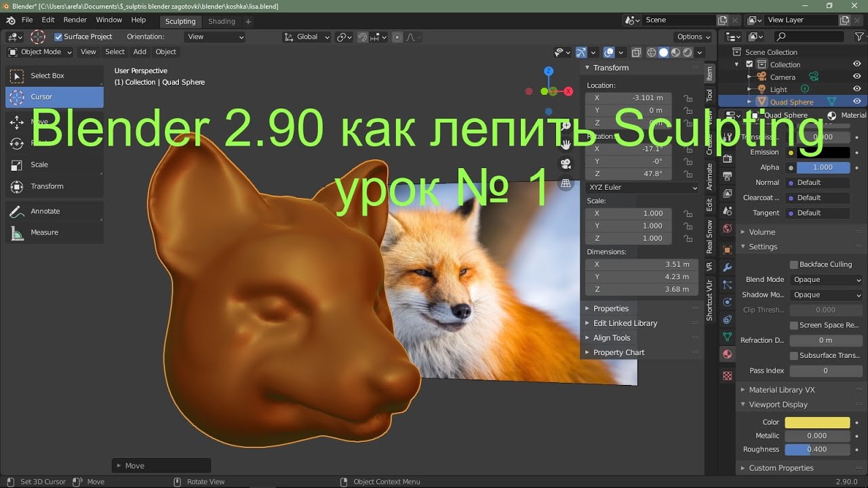The height and width of the screenshot is (488, 868).
Task: Open Physics properties tab icon
Action: tap(728, 302)
